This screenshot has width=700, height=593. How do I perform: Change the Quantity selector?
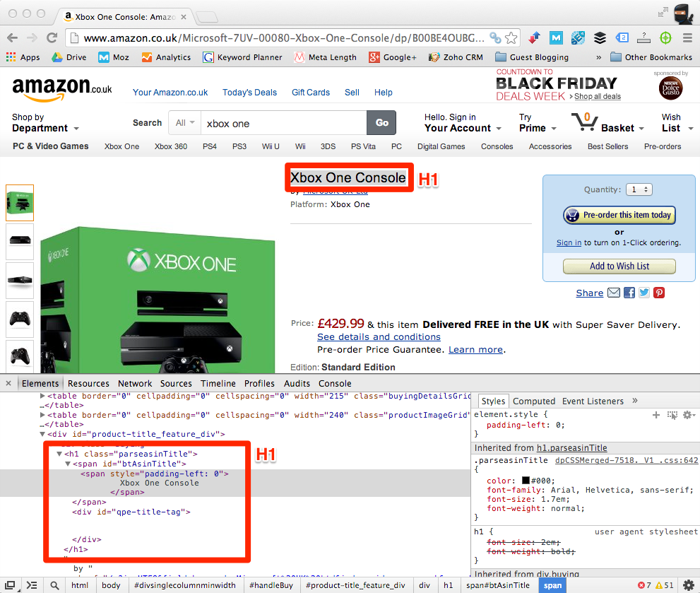coord(639,189)
